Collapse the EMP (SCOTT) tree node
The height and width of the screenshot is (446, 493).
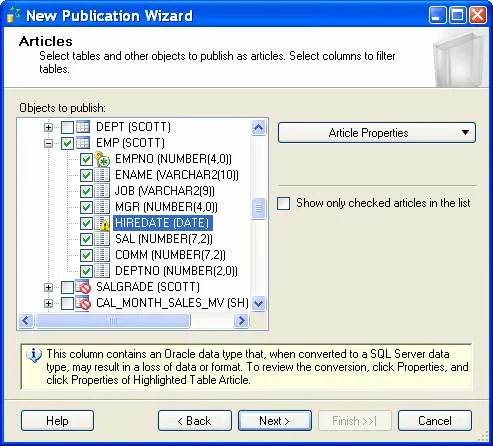(x=48, y=143)
